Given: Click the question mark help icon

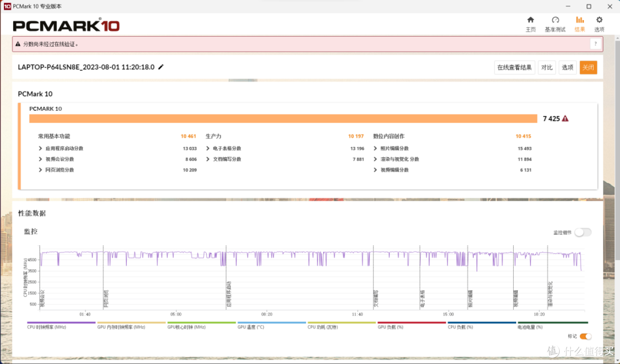Looking at the screenshot, I should [x=595, y=44].
